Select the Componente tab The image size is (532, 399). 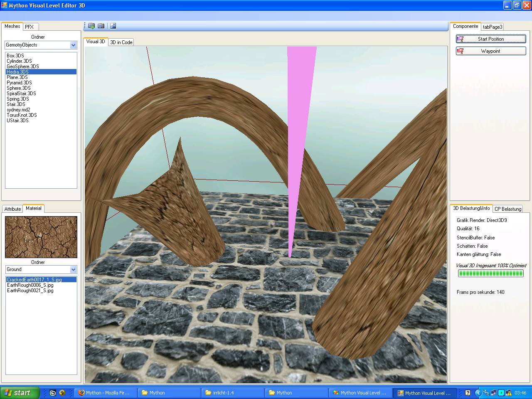point(465,26)
